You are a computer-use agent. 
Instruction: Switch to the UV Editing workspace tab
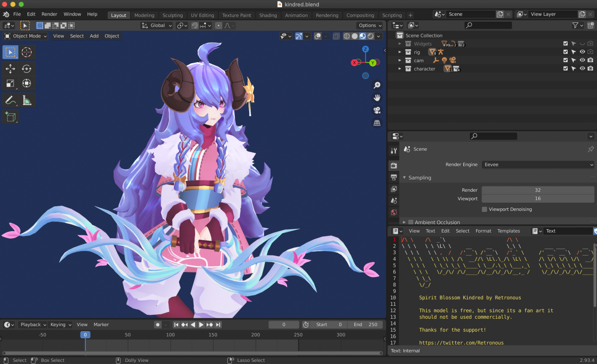click(202, 15)
